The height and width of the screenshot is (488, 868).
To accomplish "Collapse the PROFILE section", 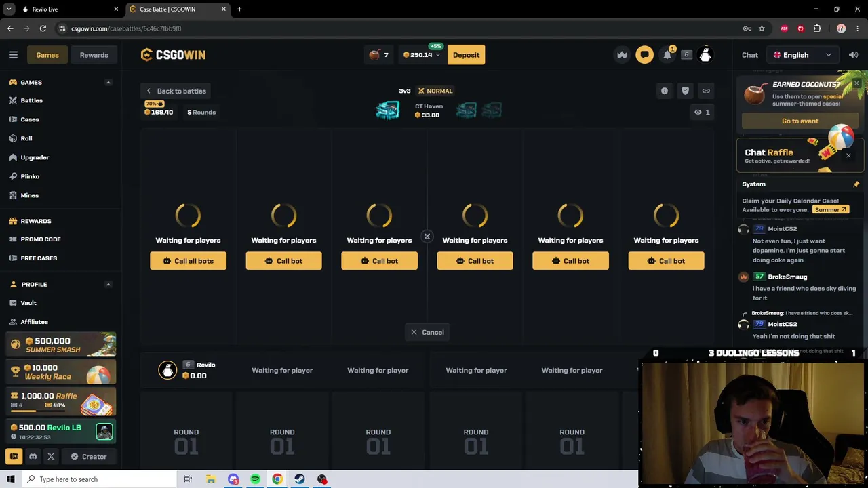I will (108, 284).
